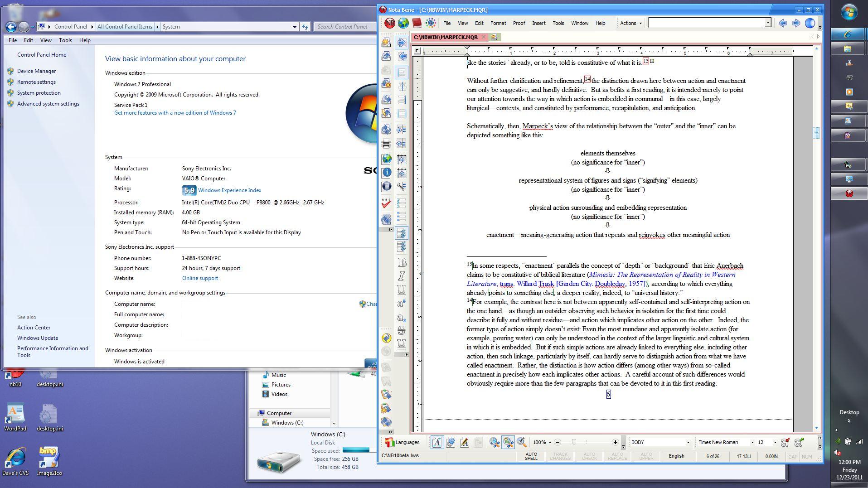
Task: Click Get more features with new edition link
Action: tap(175, 113)
